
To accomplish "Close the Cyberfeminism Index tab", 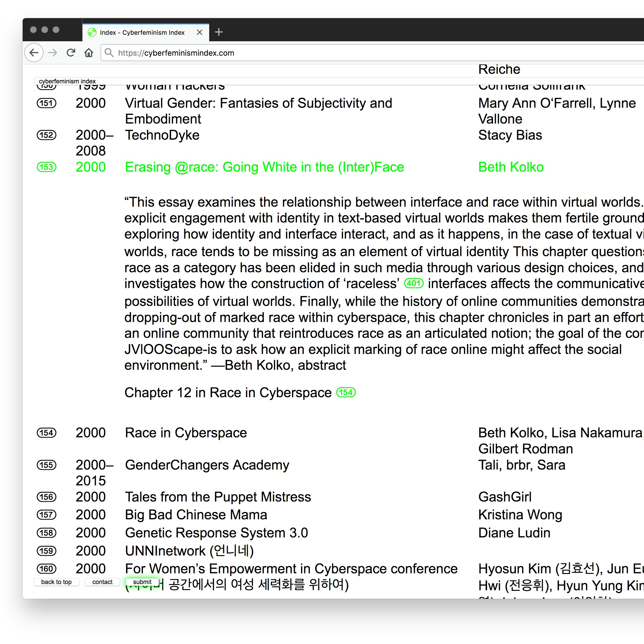I will (199, 32).
